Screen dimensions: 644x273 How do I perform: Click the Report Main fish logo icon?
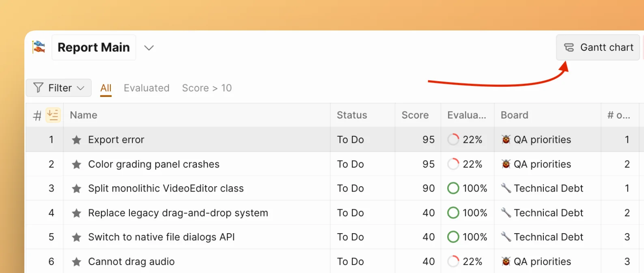[x=39, y=47]
